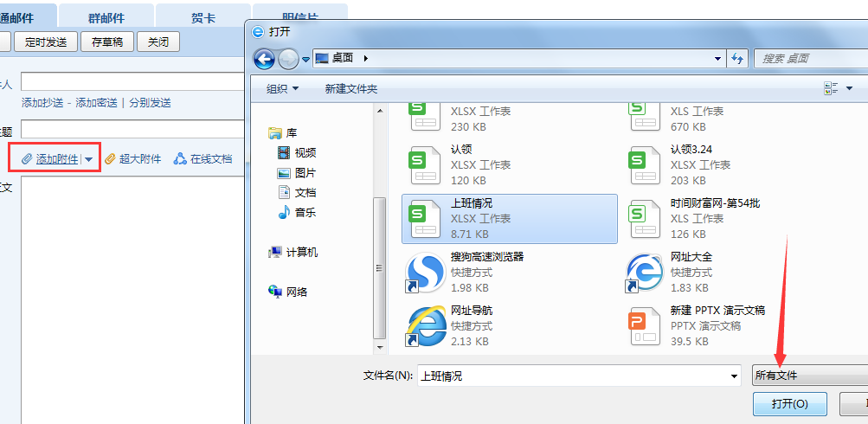The image size is (868, 424).
Task: Select 网址大全 shortcut icon
Action: (645, 273)
